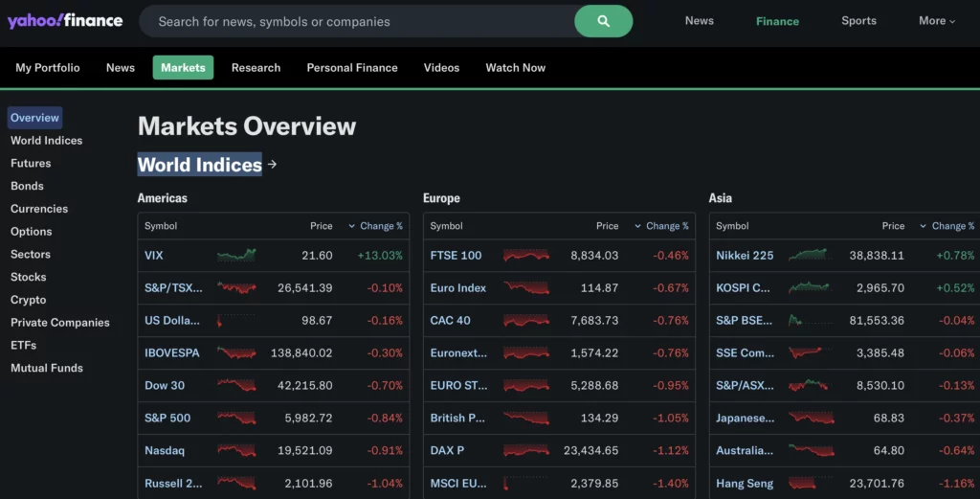
Task: Click the green search magnifier button
Action: (603, 21)
